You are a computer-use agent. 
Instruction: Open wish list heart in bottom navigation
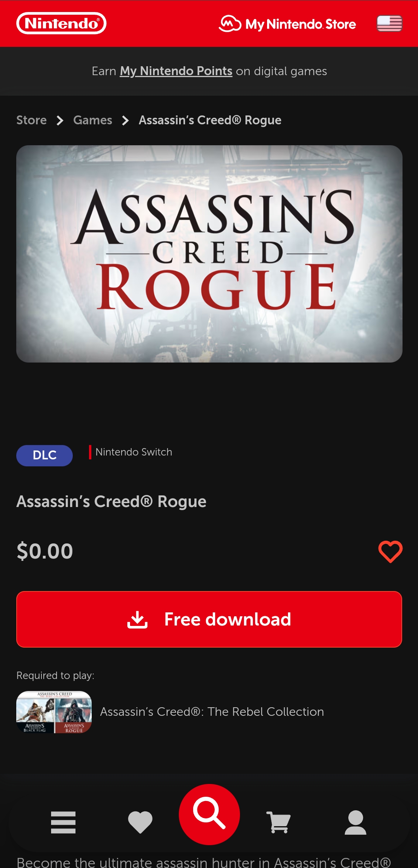click(x=140, y=822)
